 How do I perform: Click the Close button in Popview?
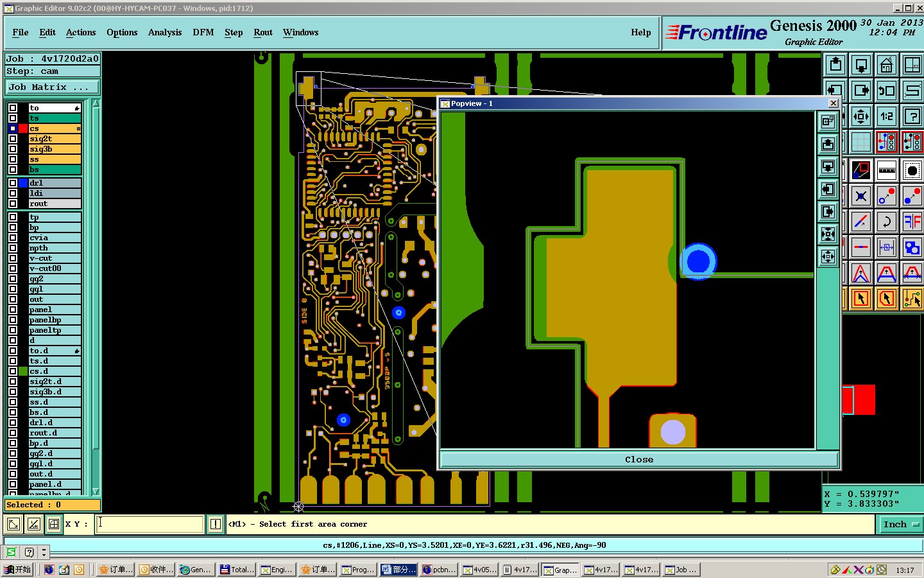click(639, 459)
